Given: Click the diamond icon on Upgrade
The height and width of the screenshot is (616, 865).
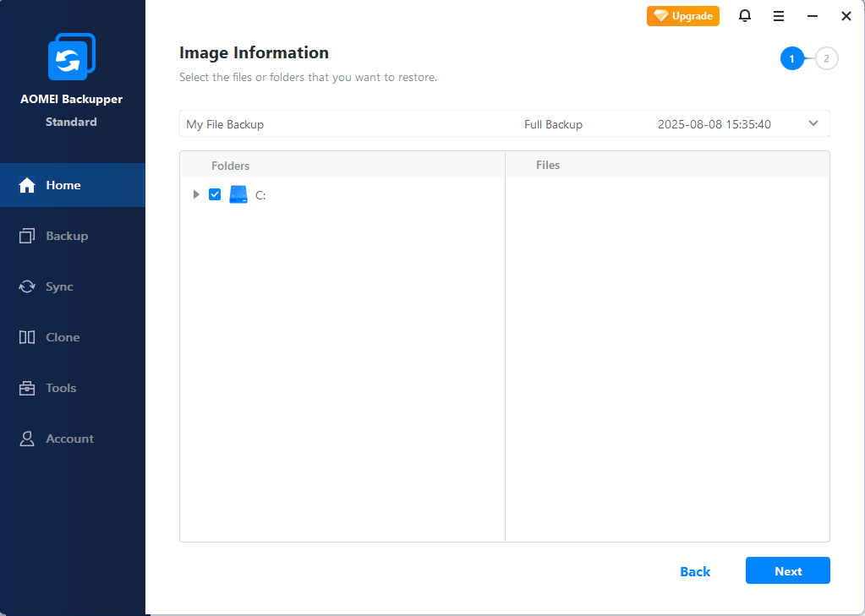Looking at the screenshot, I should point(661,16).
